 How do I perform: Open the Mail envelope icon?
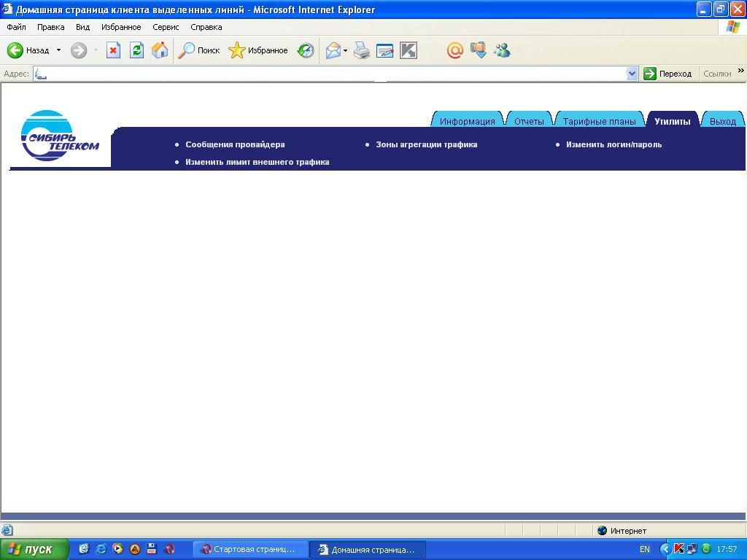333,50
